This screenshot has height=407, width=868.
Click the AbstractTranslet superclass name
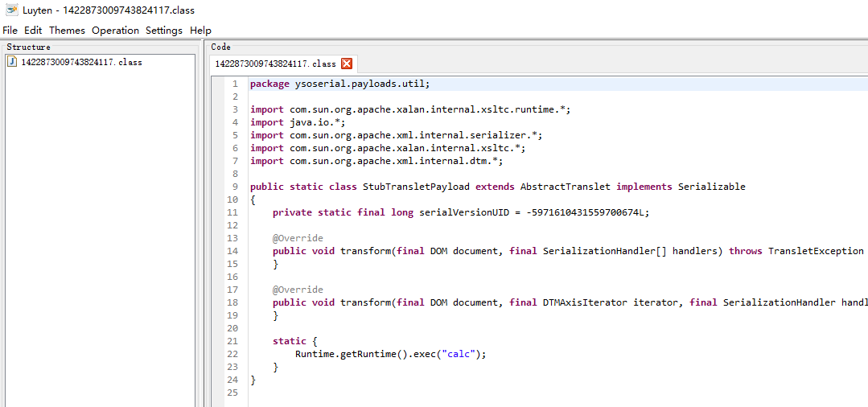(565, 187)
